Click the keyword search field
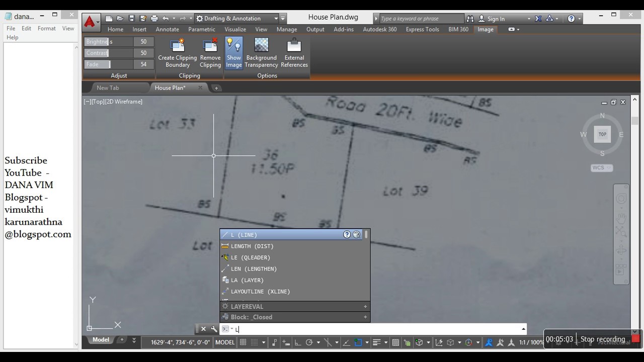 421,19
